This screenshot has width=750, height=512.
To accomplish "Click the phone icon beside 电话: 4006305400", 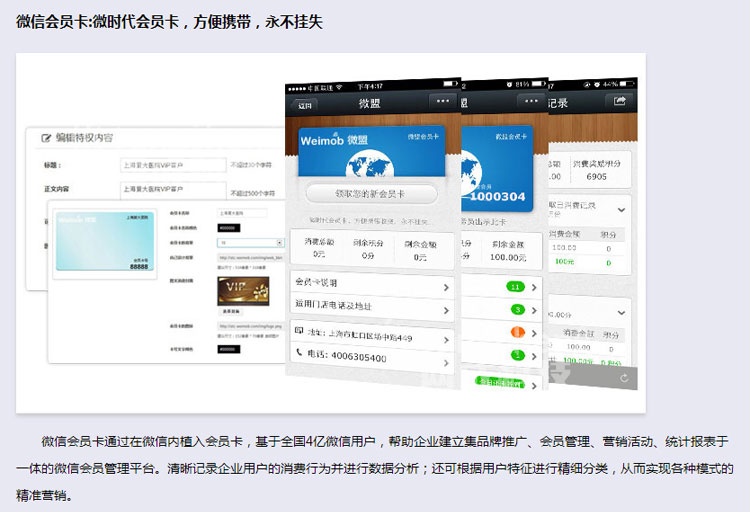I will tap(299, 353).
